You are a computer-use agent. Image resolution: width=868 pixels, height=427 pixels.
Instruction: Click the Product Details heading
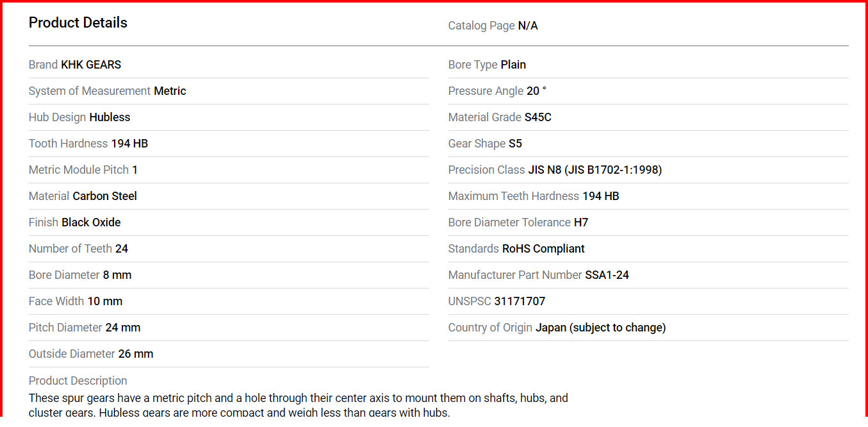(x=78, y=22)
